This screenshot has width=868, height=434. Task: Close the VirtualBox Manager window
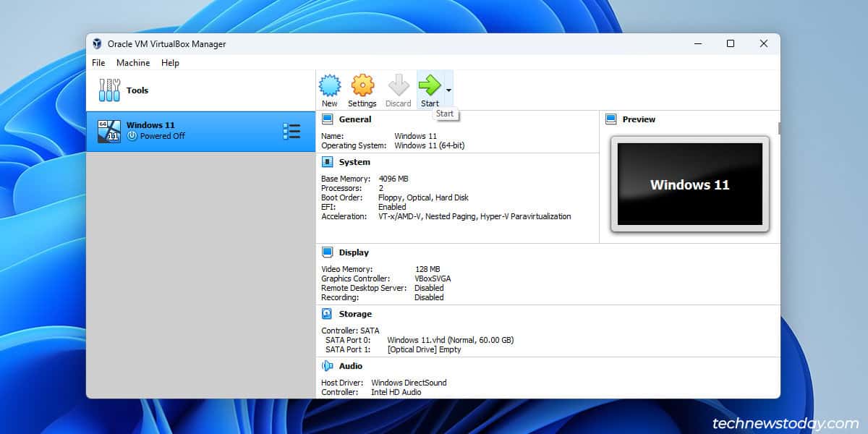coord(764,43)
